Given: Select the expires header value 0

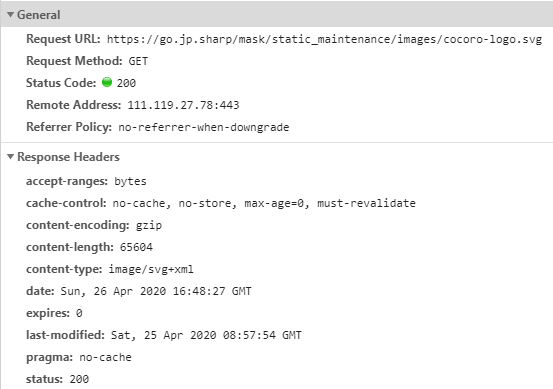Looking at the screenshot, I should coord(79,313).
